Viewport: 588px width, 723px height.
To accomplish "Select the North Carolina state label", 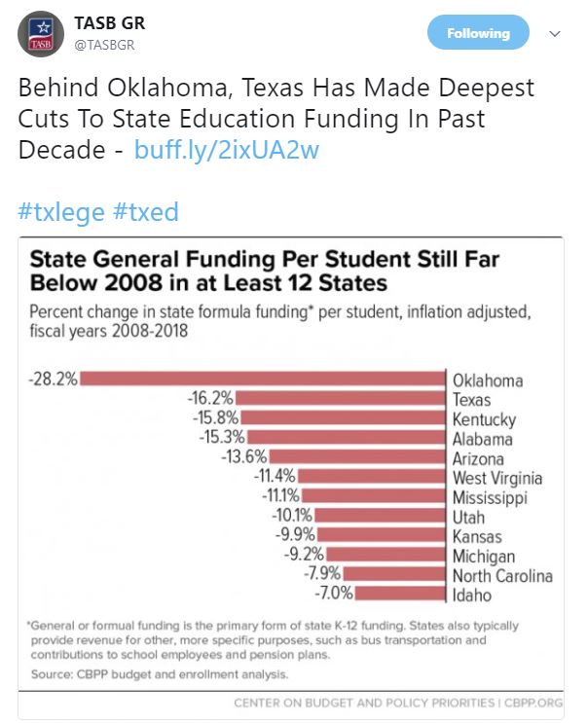I will click(x=501, y=574).
